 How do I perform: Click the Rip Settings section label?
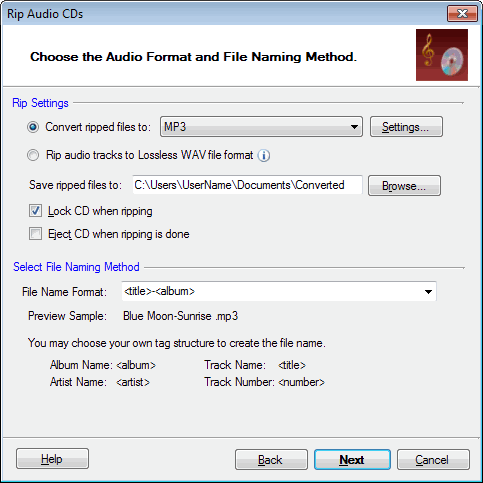point(40,103)
